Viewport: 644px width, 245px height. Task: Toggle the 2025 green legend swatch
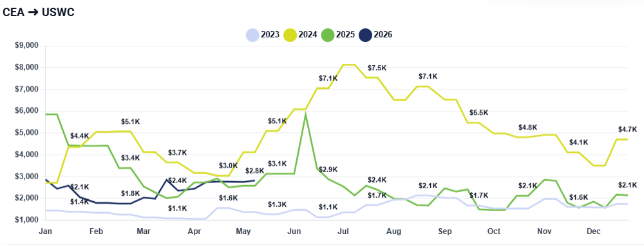[327, 35]
